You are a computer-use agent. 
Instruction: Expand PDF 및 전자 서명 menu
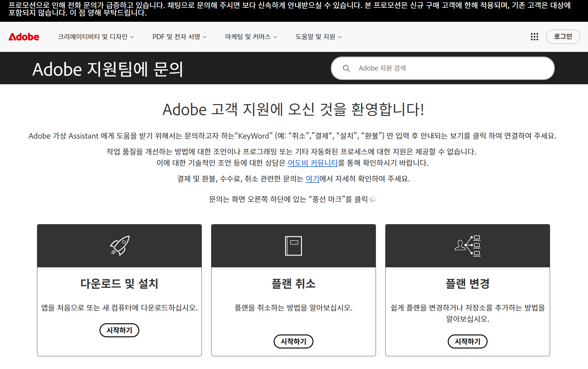[x=179, y=37]
